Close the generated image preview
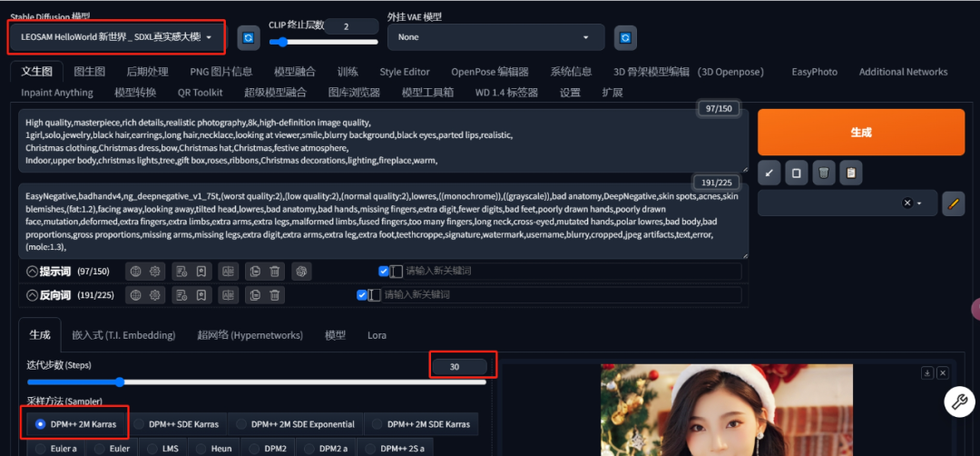Viewport: 980px width, 456px height. (943, 372)
